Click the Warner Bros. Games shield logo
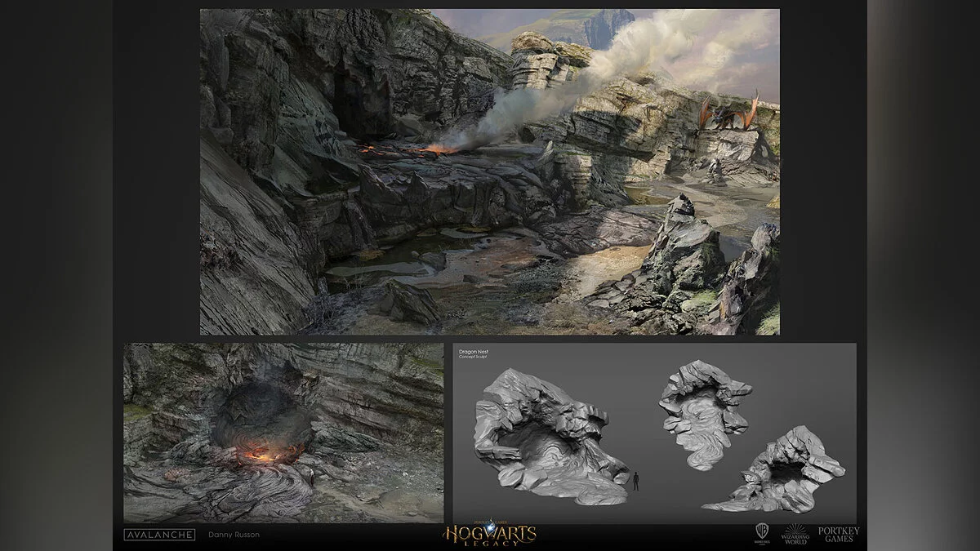Viewport: 980px width, 551px height. (x=761, y=534)
